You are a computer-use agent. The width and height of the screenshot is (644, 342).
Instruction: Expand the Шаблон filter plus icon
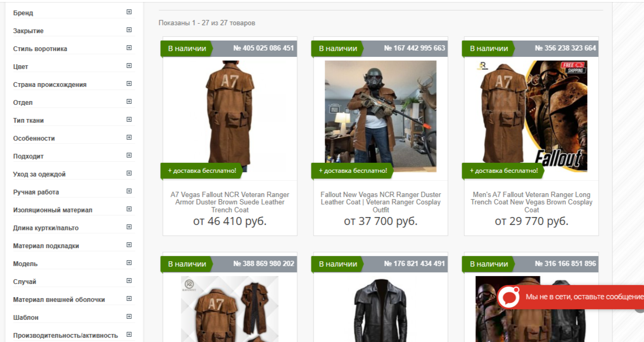point(129,316)
